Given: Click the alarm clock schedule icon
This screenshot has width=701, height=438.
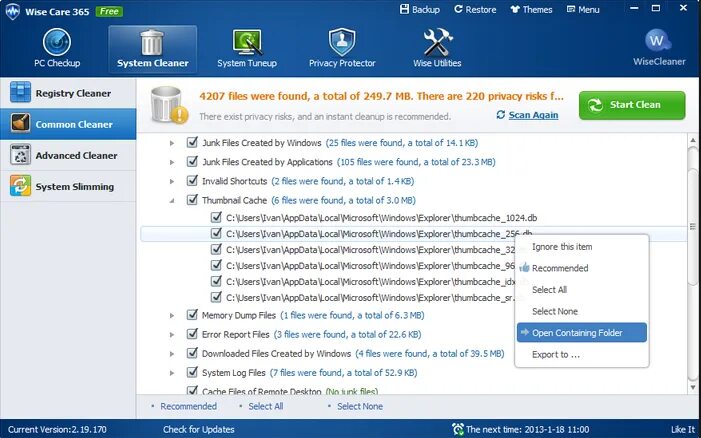Looking at the screenshot, I should (458, 430).
